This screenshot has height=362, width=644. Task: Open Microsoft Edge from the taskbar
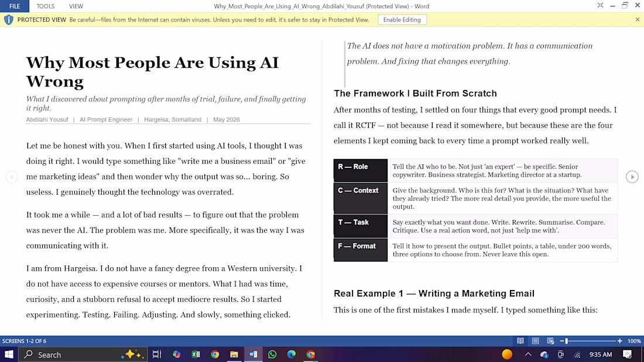pos(292,354)
